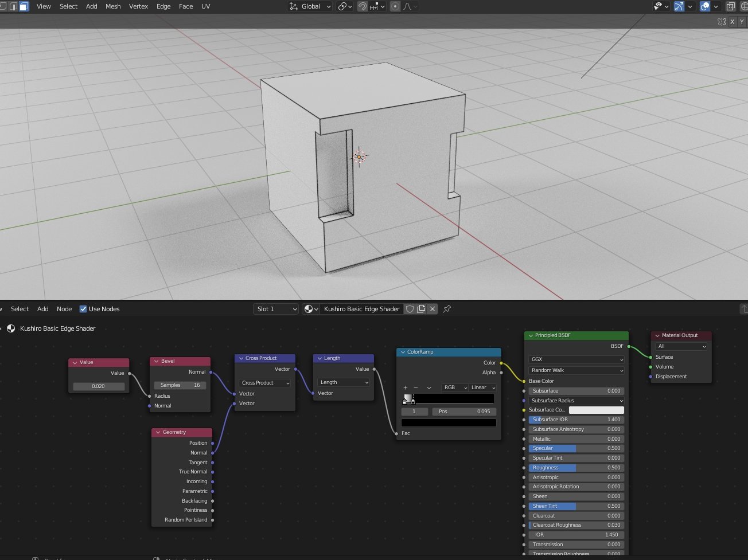The width and height of the screenshot is (748, 560).
Task: Toggle fake user shield icon
Action: point(410,309)
